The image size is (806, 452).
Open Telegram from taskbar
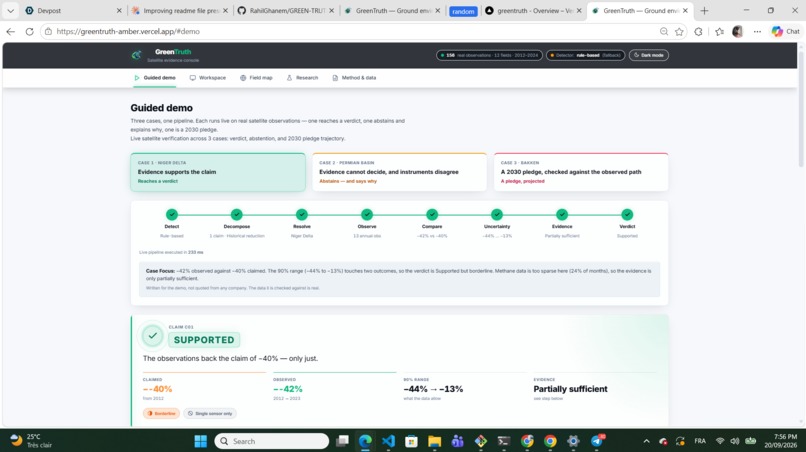(x=597, y=441)
